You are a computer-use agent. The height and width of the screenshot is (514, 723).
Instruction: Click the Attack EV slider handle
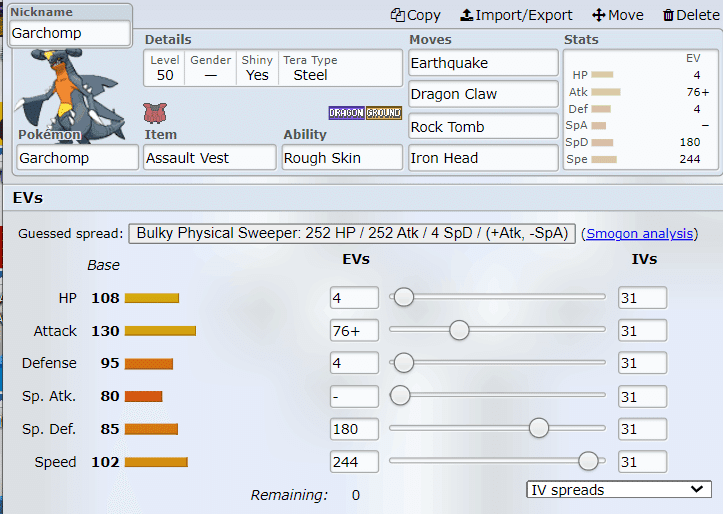(459, 330)
